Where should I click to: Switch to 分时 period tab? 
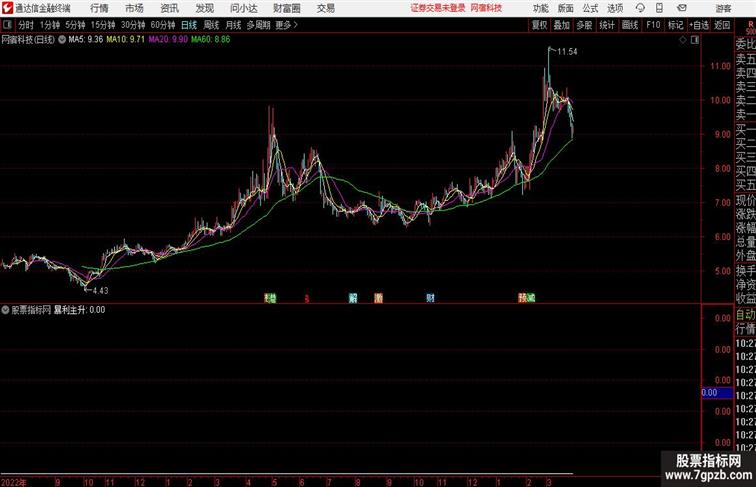[x=26, y=25]
